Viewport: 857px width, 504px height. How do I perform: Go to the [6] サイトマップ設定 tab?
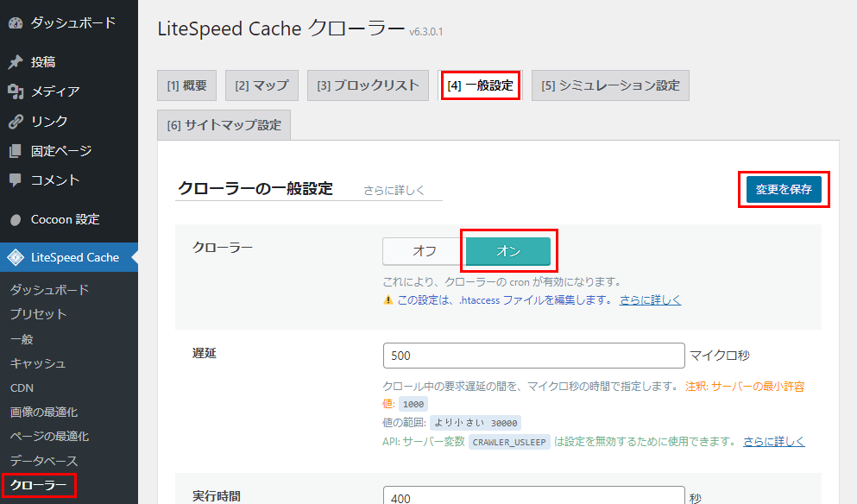coord(224,125)
